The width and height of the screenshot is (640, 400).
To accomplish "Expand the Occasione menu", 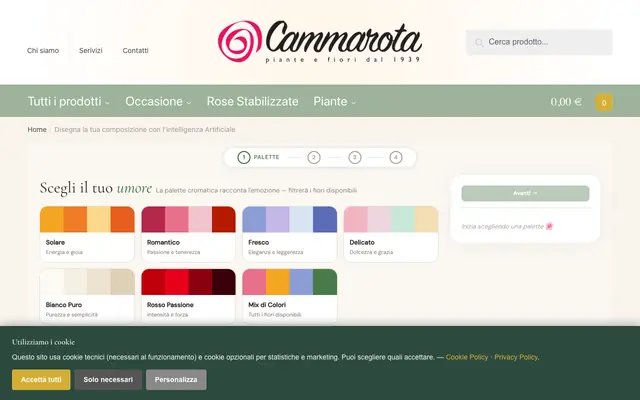I will point(158,101).
